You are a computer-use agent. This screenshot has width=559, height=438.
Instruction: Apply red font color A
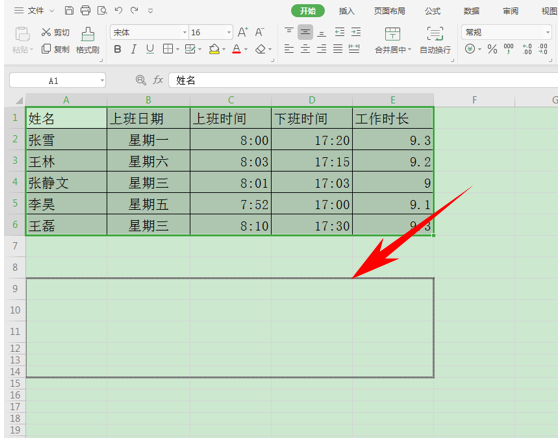point(236,49)
